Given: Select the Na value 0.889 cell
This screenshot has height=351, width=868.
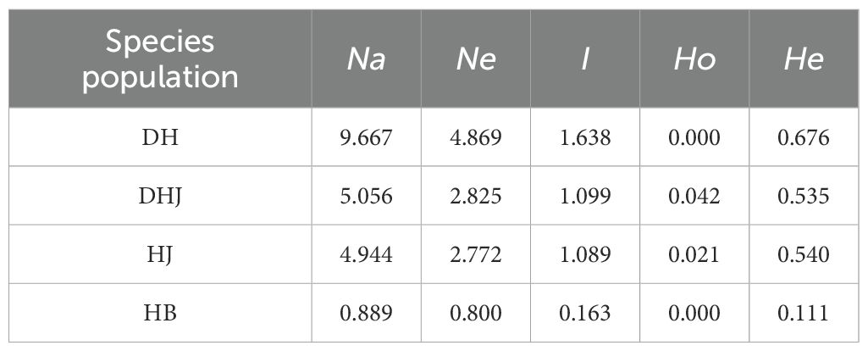Looking at the screenshot, I should pos(366,313).
